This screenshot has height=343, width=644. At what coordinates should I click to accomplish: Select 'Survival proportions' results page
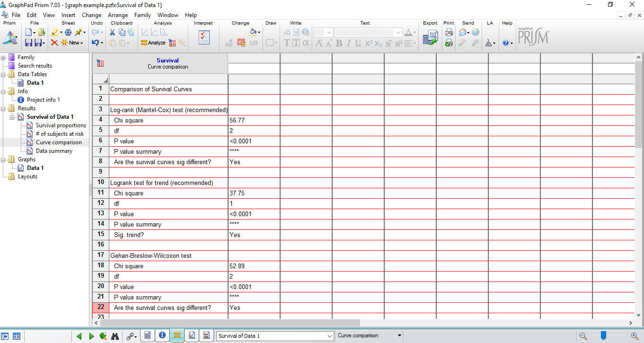click(x=61, y=125)
